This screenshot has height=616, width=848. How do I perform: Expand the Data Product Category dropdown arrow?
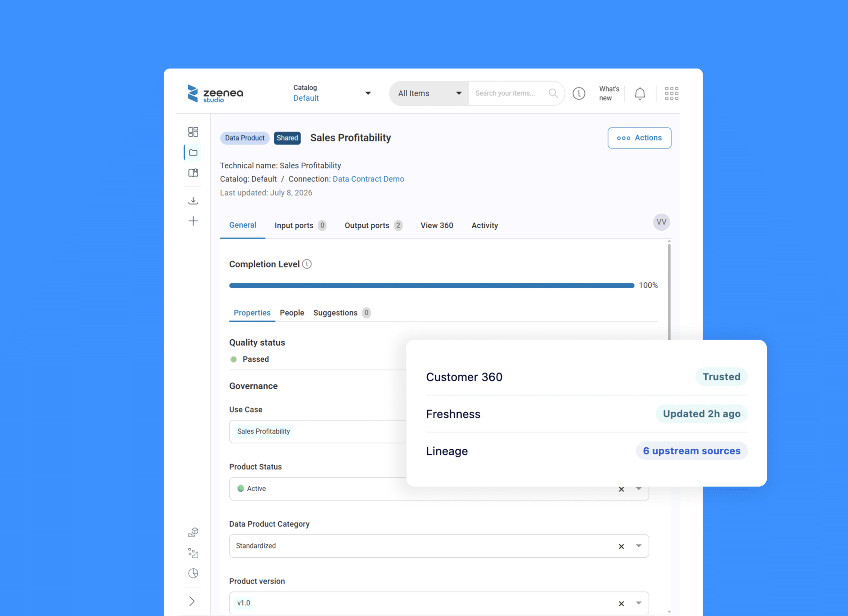pyautogui.click(x=639, y=546)
